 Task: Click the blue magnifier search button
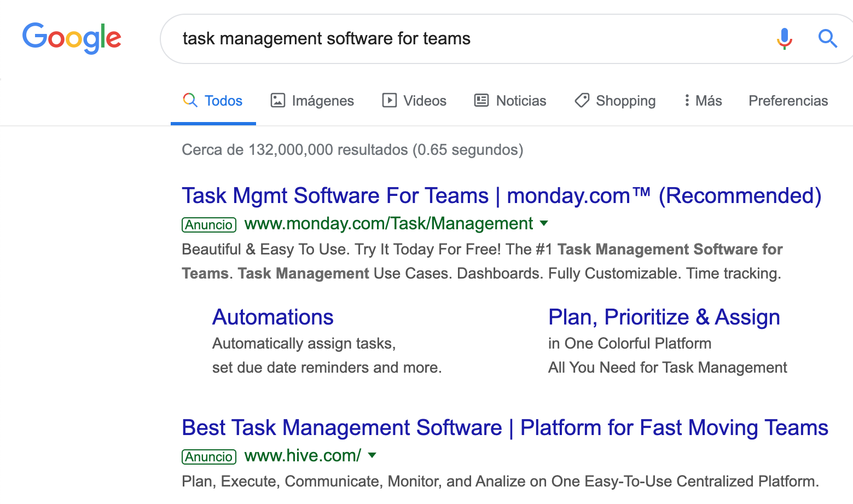tap(827, 38)
